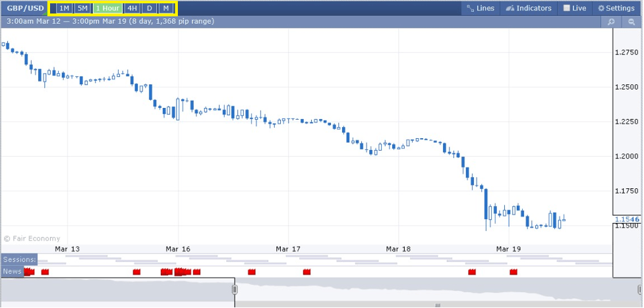Click the 1.2000 price axis label
The width and height of the screenshot is (644, 308).
click(x=627, y=156)
